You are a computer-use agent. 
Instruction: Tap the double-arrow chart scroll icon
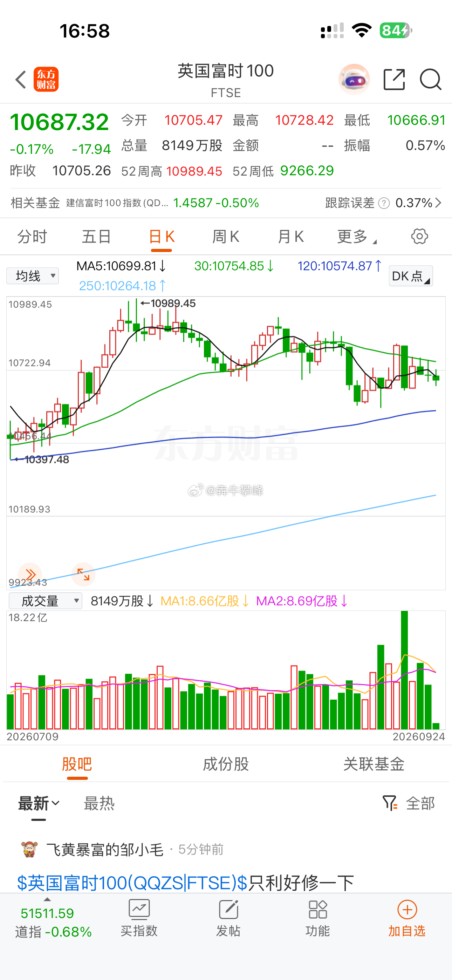coord(30,574)
